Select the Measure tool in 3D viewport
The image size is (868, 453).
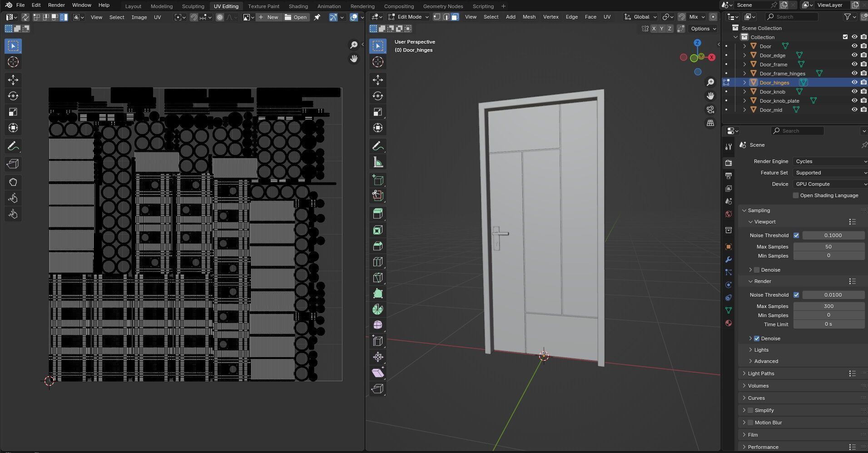377,162
